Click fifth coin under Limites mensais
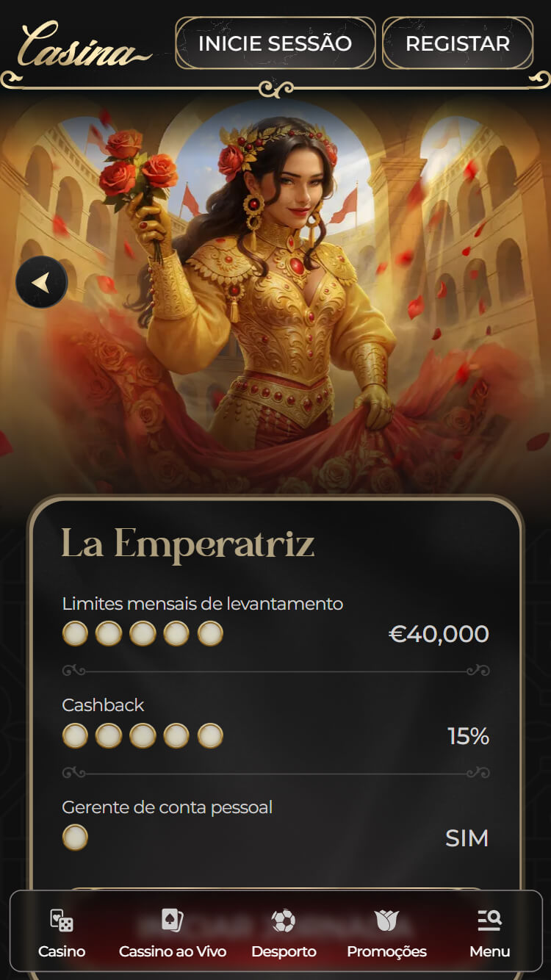551x980 pixels. [x=210, y=633]
